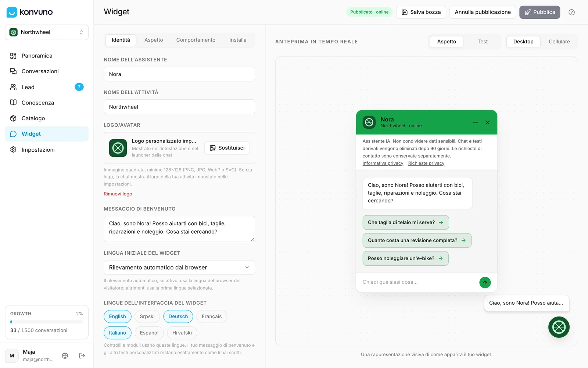Click Nora's avatar in chat header
This screenshot has width=588, height=368.
pyautogui.click(x=369, y=122)
